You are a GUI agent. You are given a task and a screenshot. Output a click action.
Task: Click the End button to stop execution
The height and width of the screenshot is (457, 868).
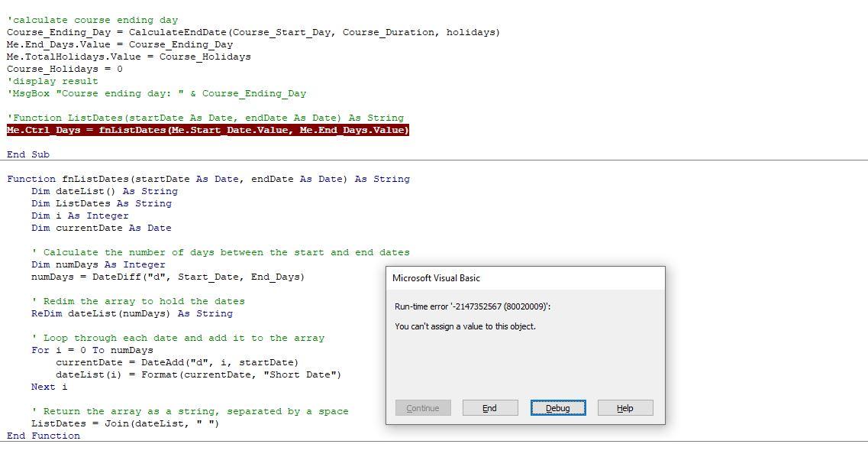[490, 408]
